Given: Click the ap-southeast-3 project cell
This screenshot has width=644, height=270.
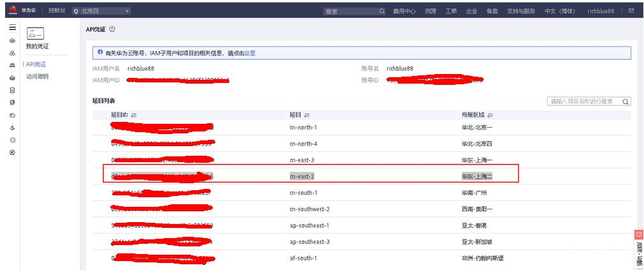Looking at the screenshot, I should click(x=309, y=242).
